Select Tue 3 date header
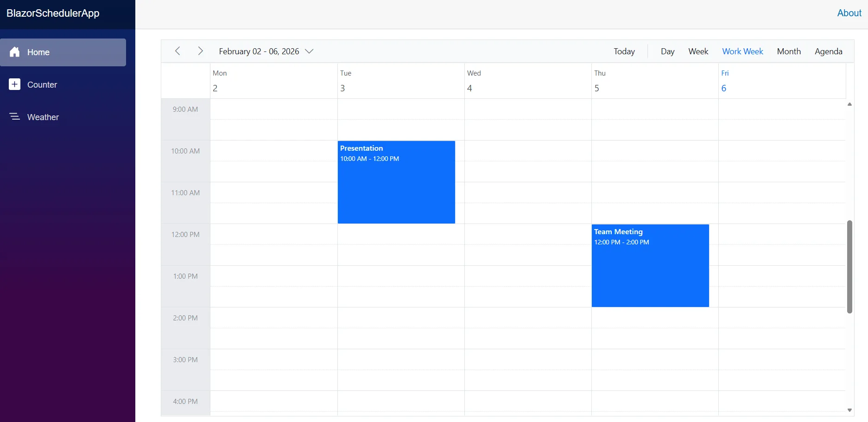The height and width of the screenshot is (422, 868). (x=401, y=81)
